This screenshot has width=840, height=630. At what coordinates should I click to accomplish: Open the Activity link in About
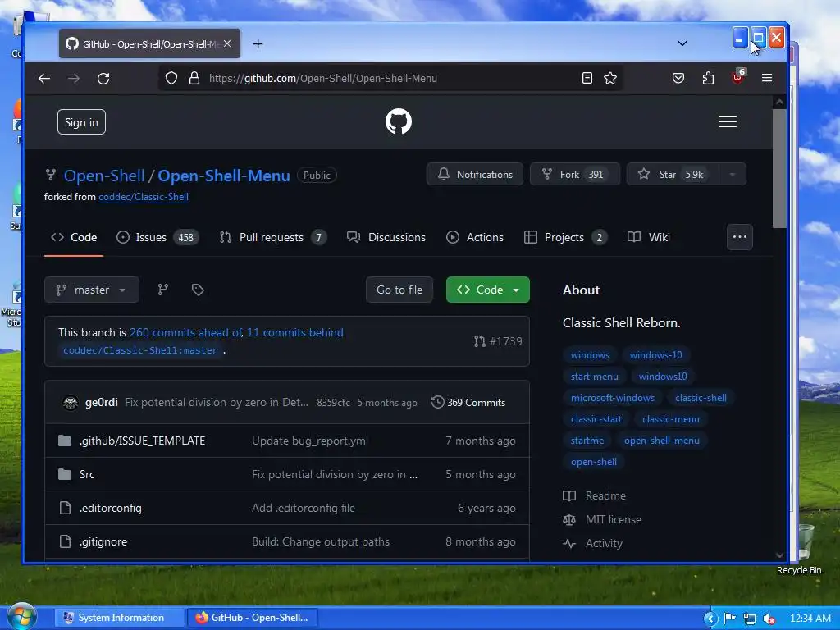(x=604, y=544)
